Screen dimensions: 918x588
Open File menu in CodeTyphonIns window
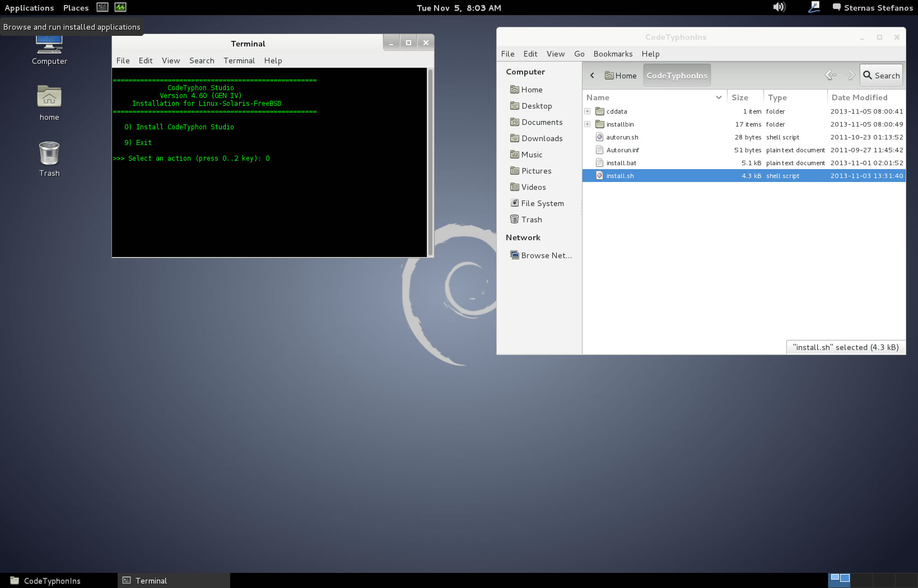tap(508, 54)
